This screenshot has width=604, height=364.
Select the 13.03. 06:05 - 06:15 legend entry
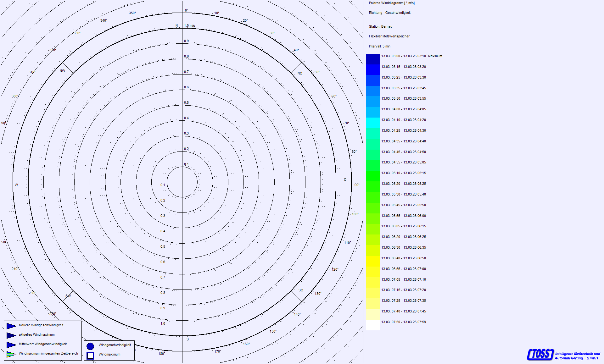pyautogui.click(x=404, y=226)
